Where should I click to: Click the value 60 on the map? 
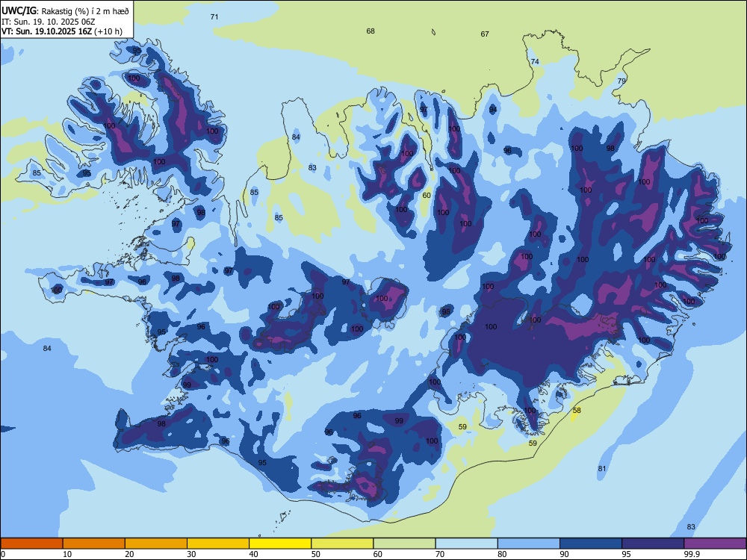[x=427, y=195]
